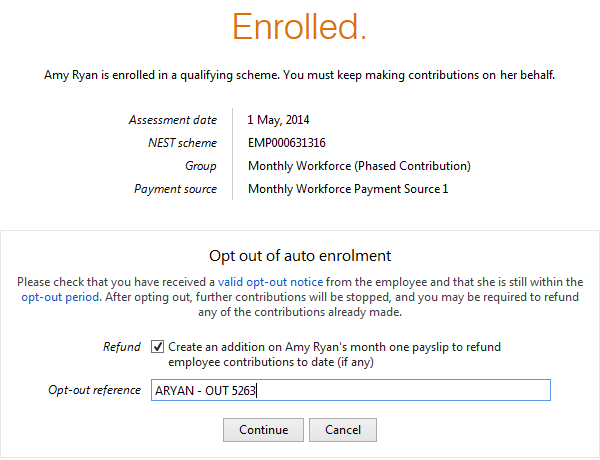This screenshot has width=600, height=460.
Task: Cancel the opt-out form
Action: click(x=343, y=430)
